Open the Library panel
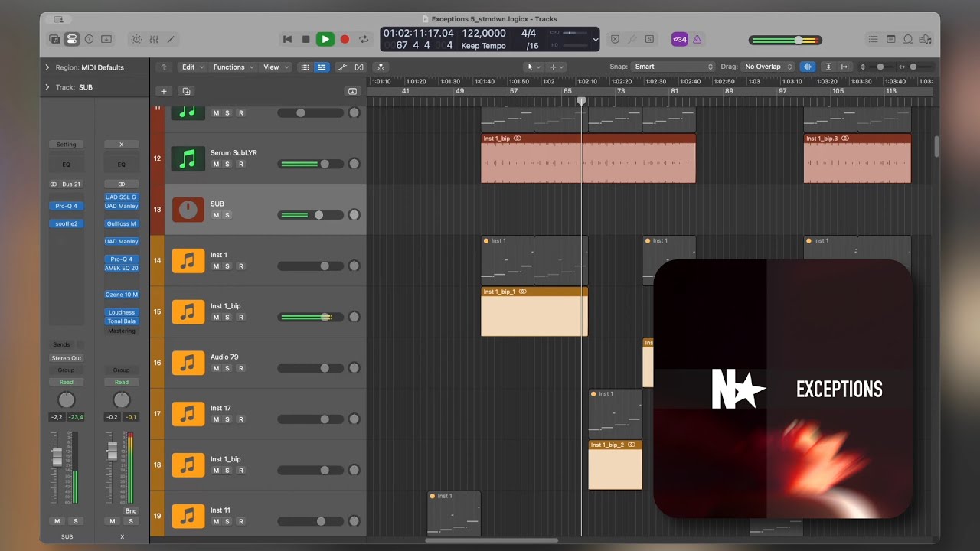 pyautogui.click(x=55, y=39)
